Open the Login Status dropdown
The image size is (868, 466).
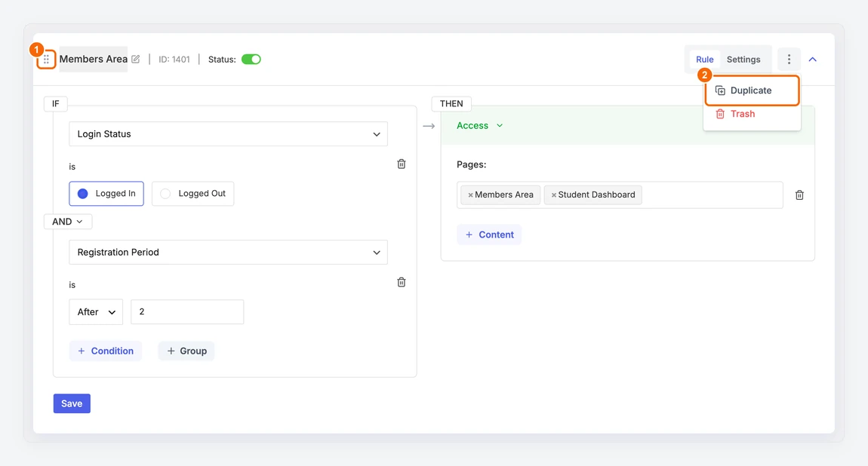[x=228, y=133]
